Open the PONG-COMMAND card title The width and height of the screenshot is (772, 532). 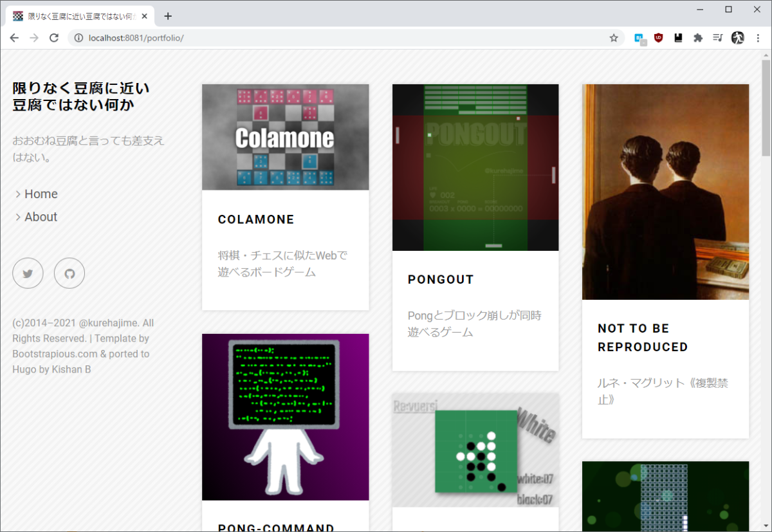[276, 527]
